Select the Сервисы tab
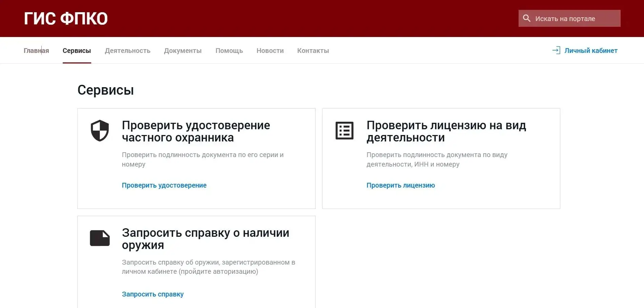This screenshot has width=644, height=308. 77,51
